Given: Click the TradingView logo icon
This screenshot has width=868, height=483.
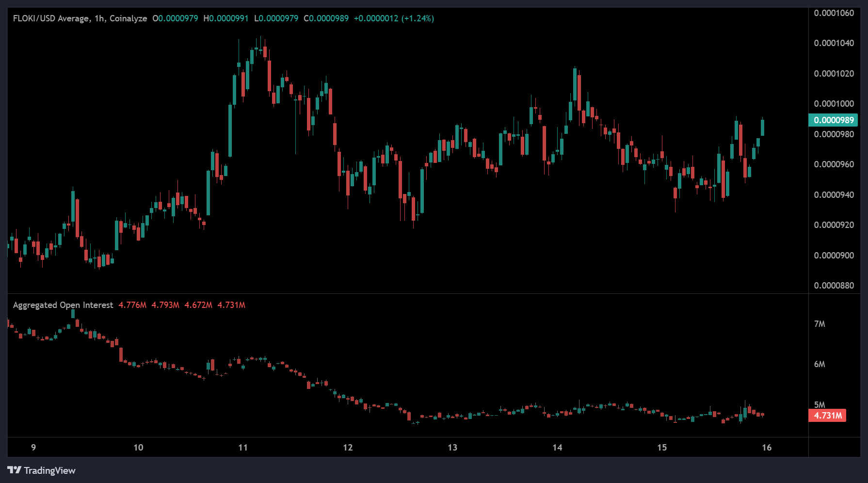Looking at the screenshot, I should [14, 470].
